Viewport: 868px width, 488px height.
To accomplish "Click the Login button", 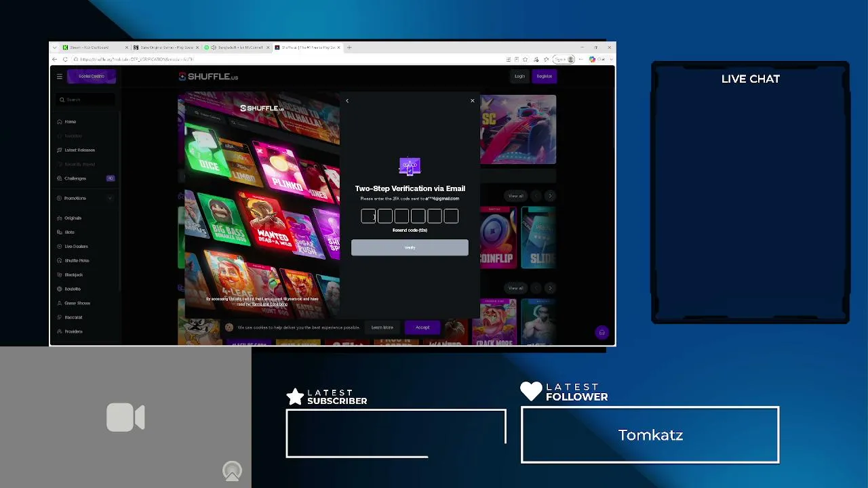I will click(x=519, y=77).
